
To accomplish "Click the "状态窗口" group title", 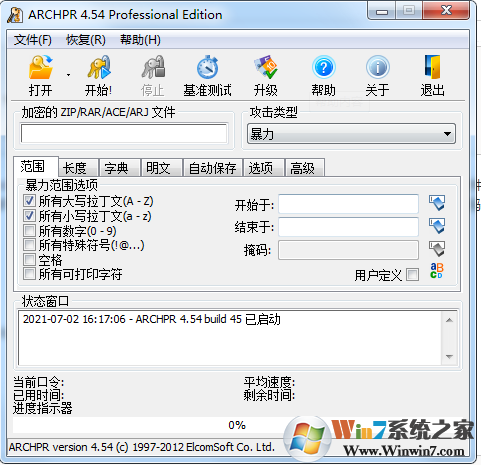I will pyautogui.click(x=45, y=301).
